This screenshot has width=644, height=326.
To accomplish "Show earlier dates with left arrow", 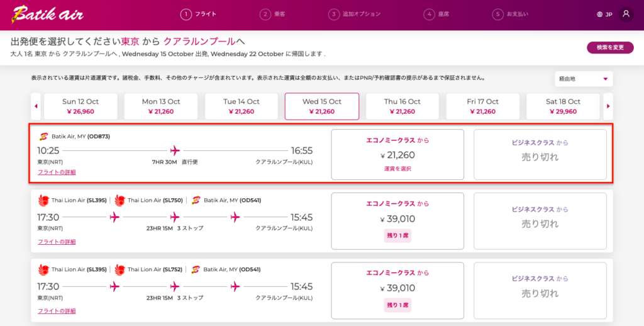I will [36, 106].
